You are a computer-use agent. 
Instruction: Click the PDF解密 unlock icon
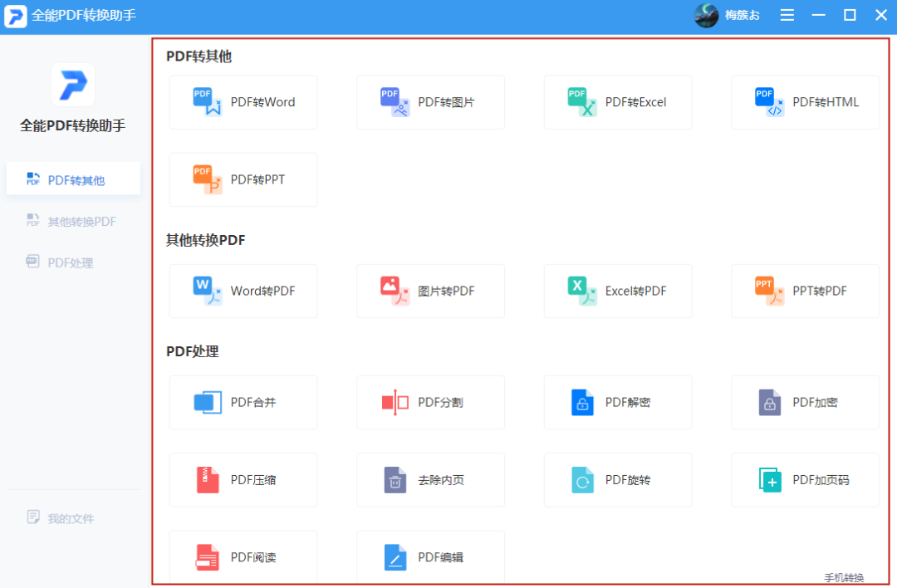pos(582,402)
